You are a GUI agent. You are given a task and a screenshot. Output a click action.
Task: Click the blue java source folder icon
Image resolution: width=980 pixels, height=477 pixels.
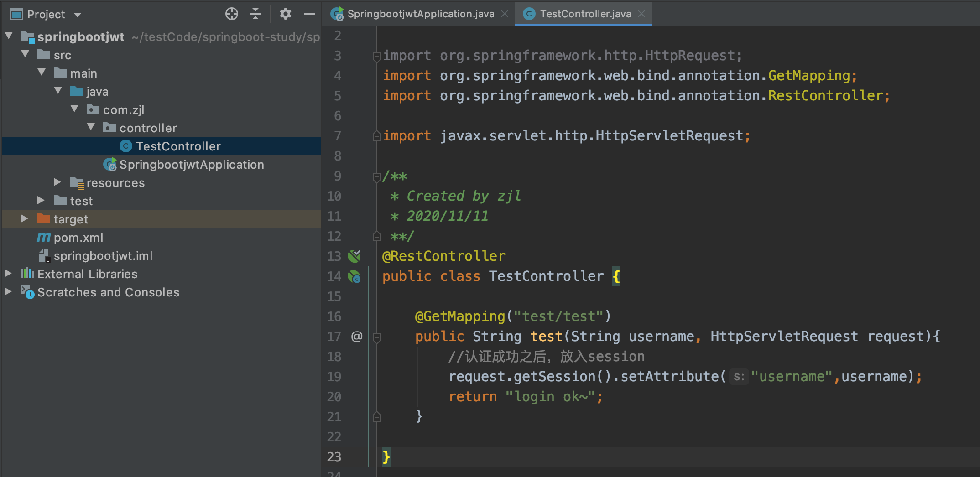(x=76, y=91)
